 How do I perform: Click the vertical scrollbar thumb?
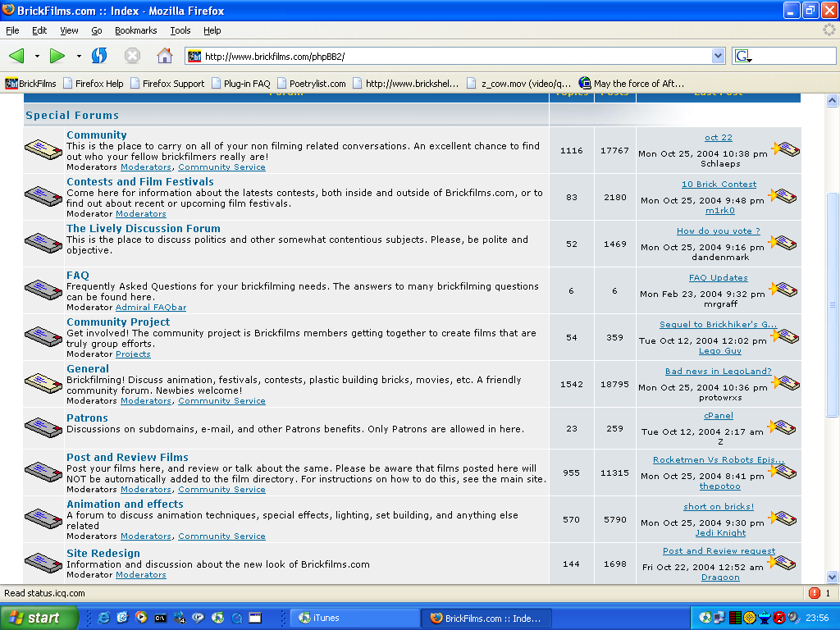[832, 304]
